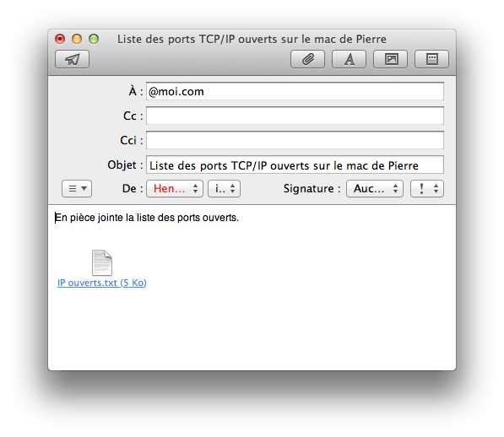Send the message with paper plane button

tap(72, 59)
